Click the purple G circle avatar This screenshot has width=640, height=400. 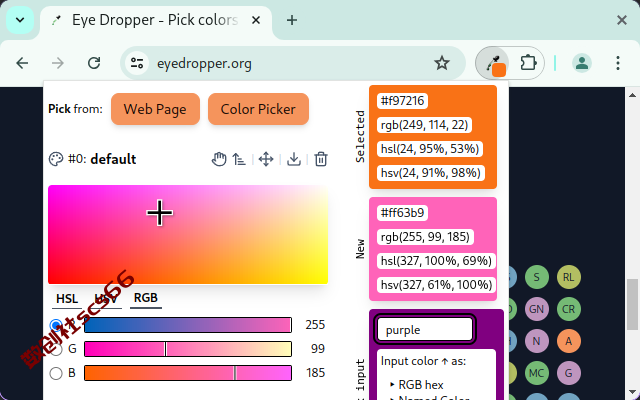[569, 373]
